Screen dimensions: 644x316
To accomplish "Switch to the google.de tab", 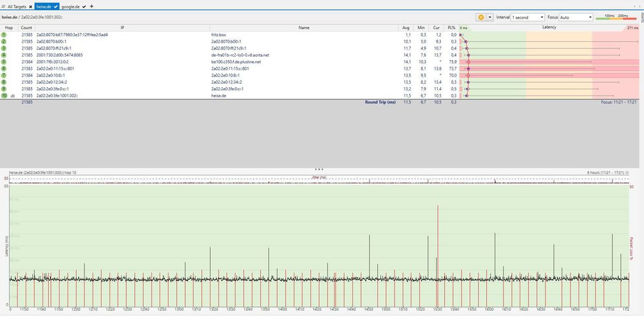I will [x=72, y=6].
